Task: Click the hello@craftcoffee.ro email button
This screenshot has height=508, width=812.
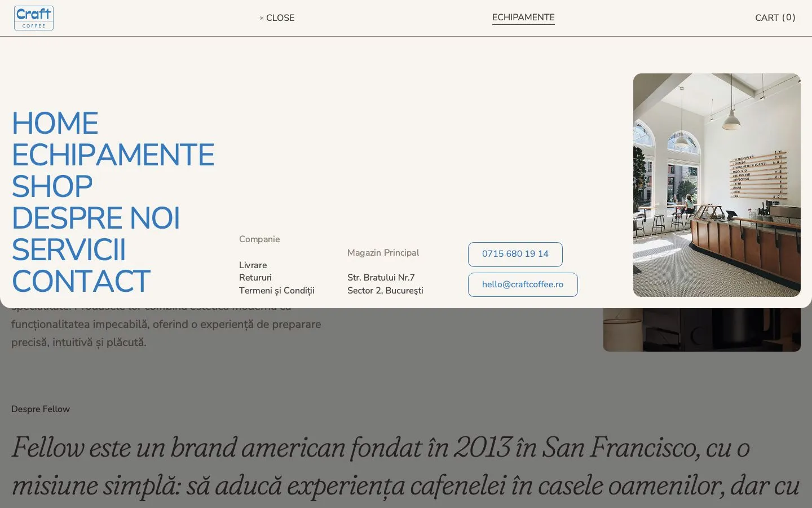Action: tap(523, 285)
